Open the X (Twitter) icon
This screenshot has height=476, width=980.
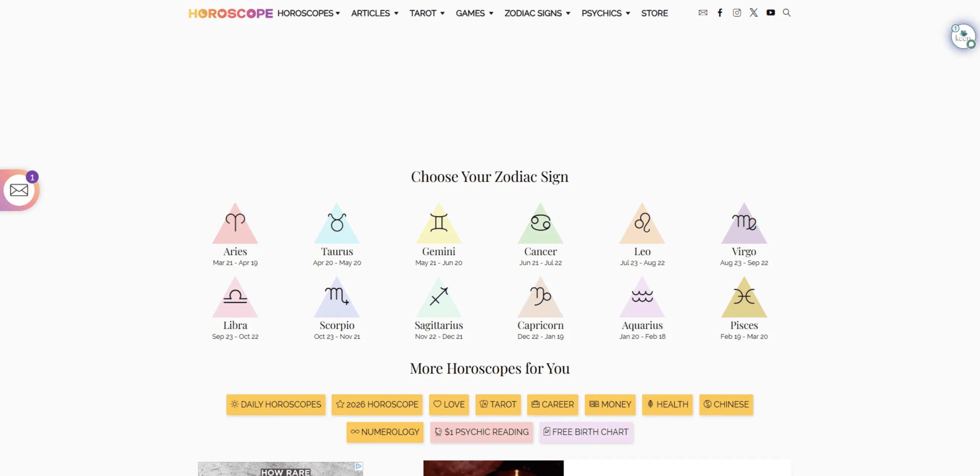point(754,13)
